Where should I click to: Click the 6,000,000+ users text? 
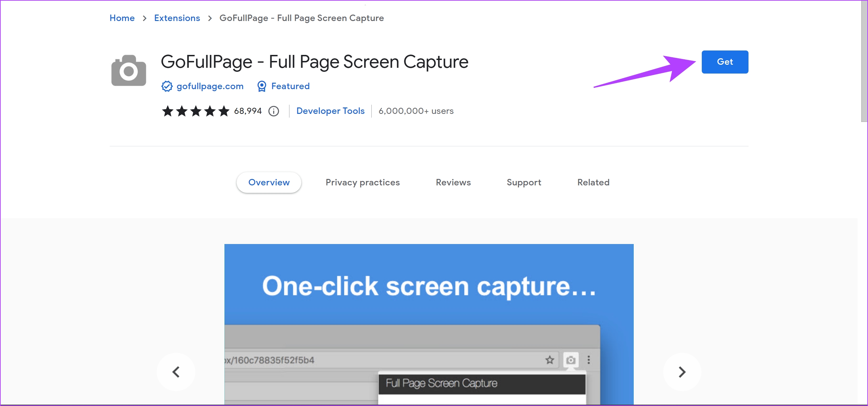(416, 111)
